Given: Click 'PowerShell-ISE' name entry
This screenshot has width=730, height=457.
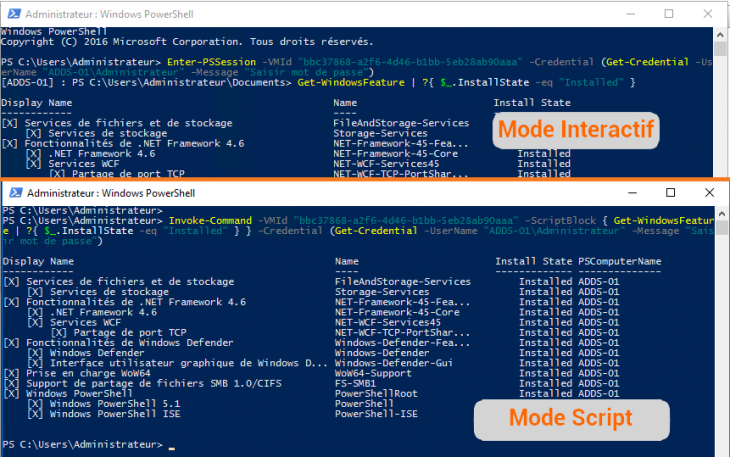Looking at the screenshot, I should tap(376, 414).
